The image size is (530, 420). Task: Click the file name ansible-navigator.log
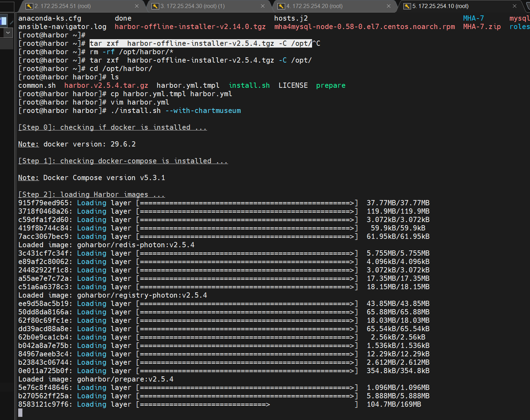tap(62, 27)
